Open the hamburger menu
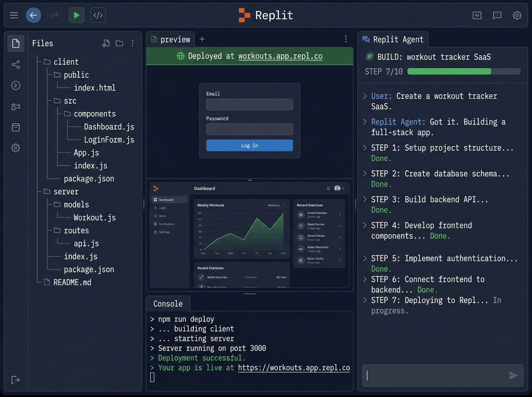The image size is (532, 397). point(14,16)
